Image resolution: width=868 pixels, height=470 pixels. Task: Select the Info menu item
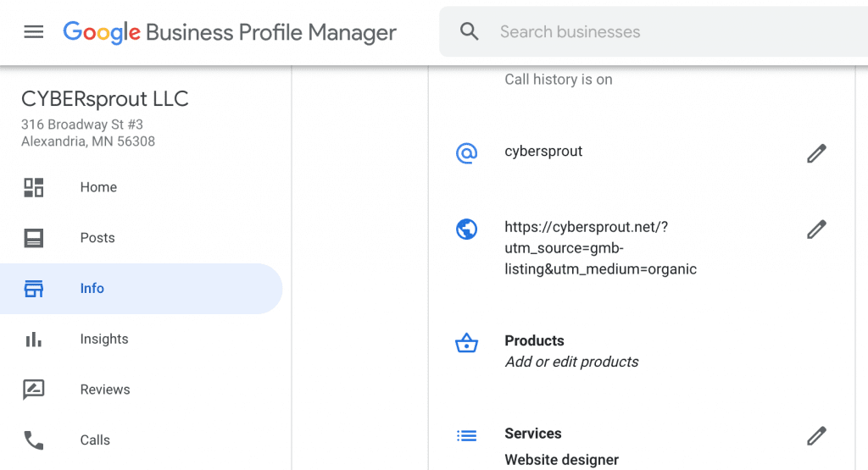[x=142, y=289]
